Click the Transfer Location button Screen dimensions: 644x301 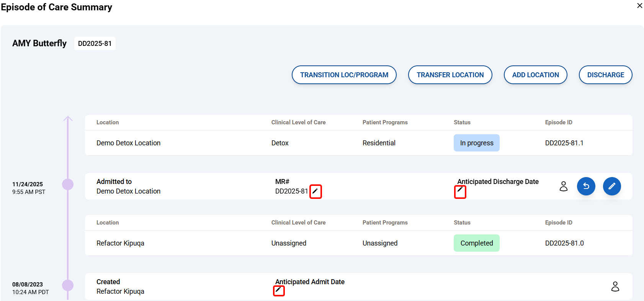click(450, 75)
